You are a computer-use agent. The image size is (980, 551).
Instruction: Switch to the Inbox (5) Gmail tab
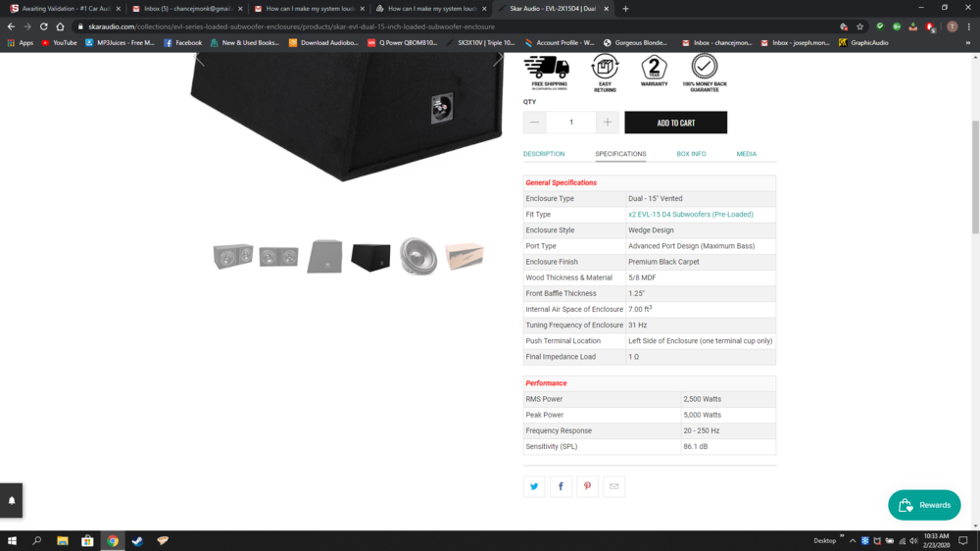point(187,9)
